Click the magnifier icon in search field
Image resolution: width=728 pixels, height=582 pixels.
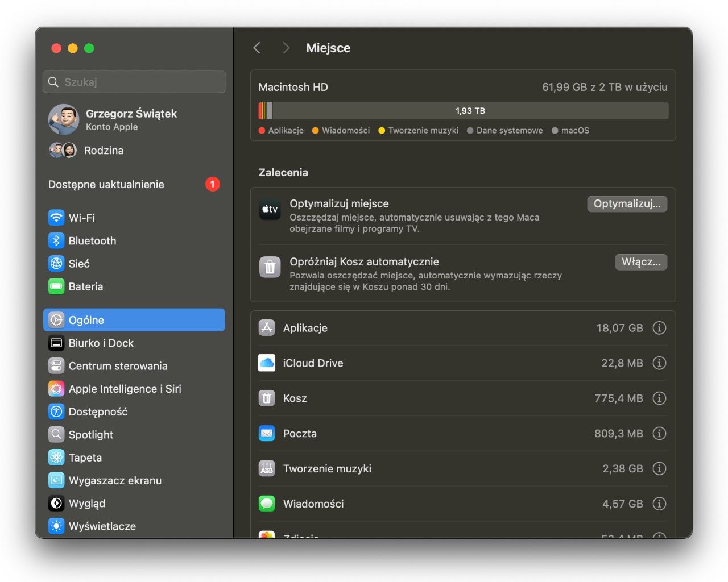(x=53, y=82)
